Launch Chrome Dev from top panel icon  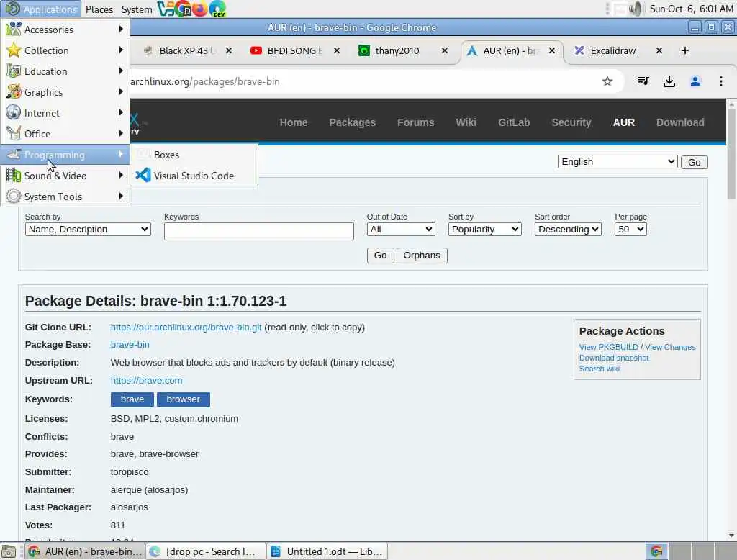click(182, 9)
